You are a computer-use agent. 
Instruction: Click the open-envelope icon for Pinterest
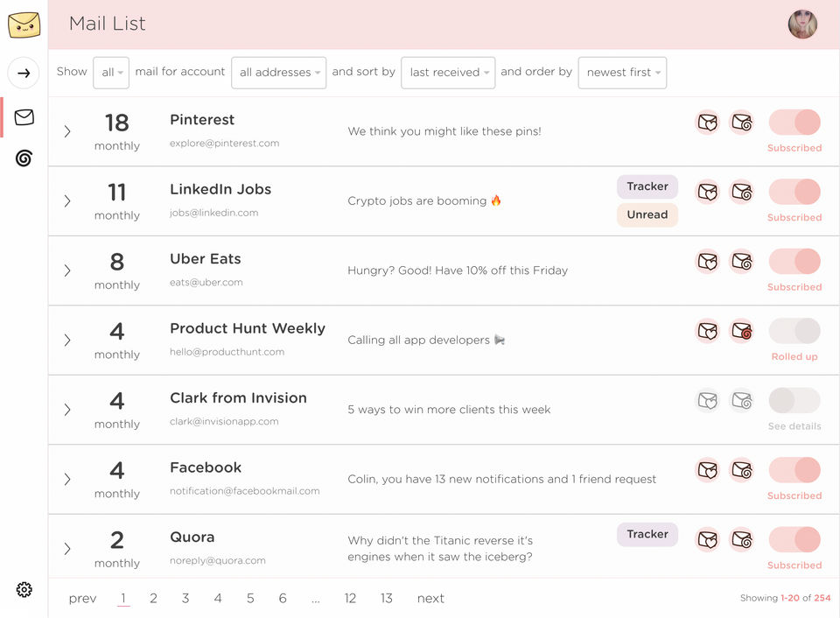[708, 123]
